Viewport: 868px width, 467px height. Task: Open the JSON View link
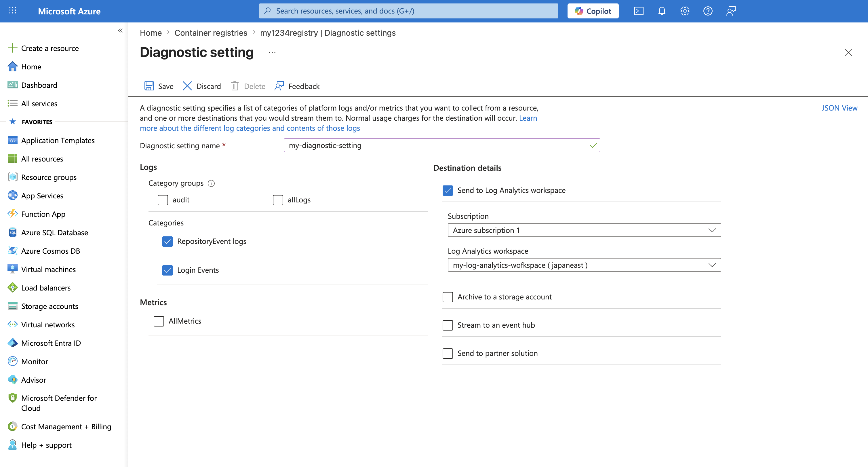(839, 108)
